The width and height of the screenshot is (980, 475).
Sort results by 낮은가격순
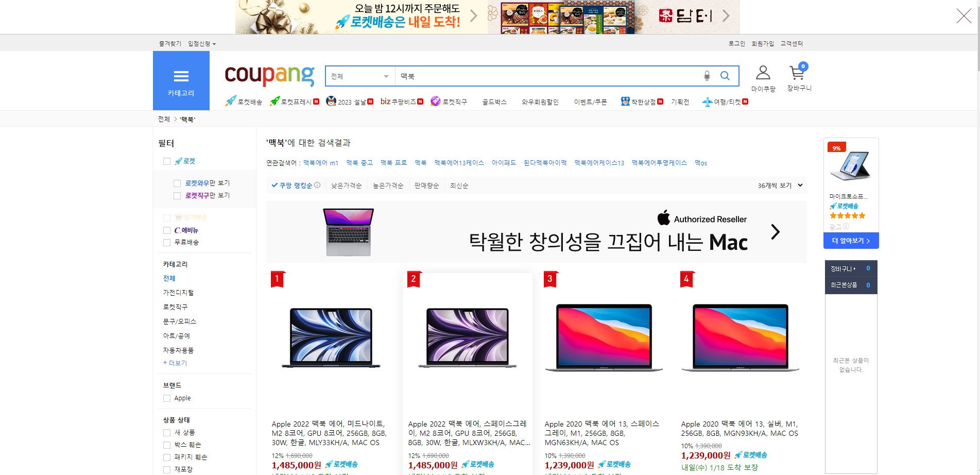(x=346, y=185)
